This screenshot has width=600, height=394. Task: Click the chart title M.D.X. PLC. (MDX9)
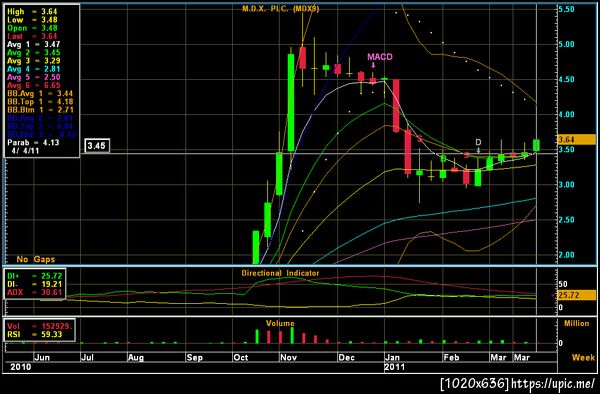tap(280, 8)
